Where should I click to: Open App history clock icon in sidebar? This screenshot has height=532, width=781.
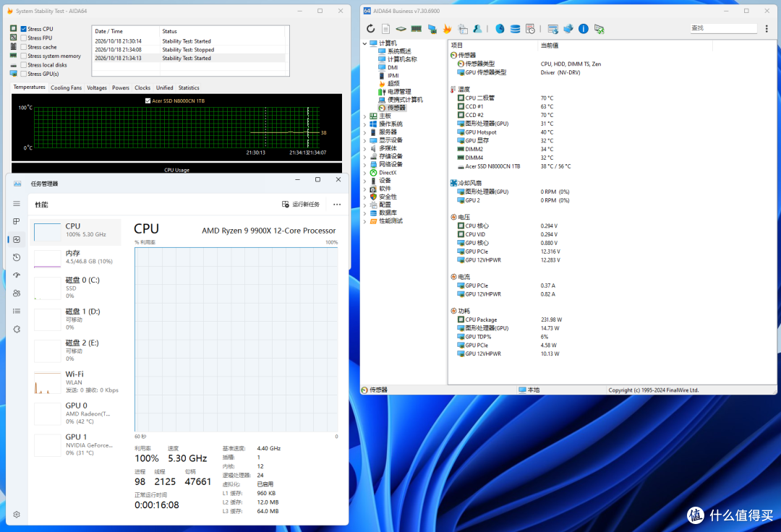coord(17,257)
